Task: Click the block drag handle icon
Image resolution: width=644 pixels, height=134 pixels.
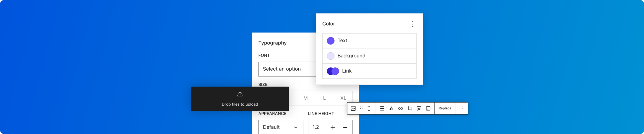Action: point(361,108)
